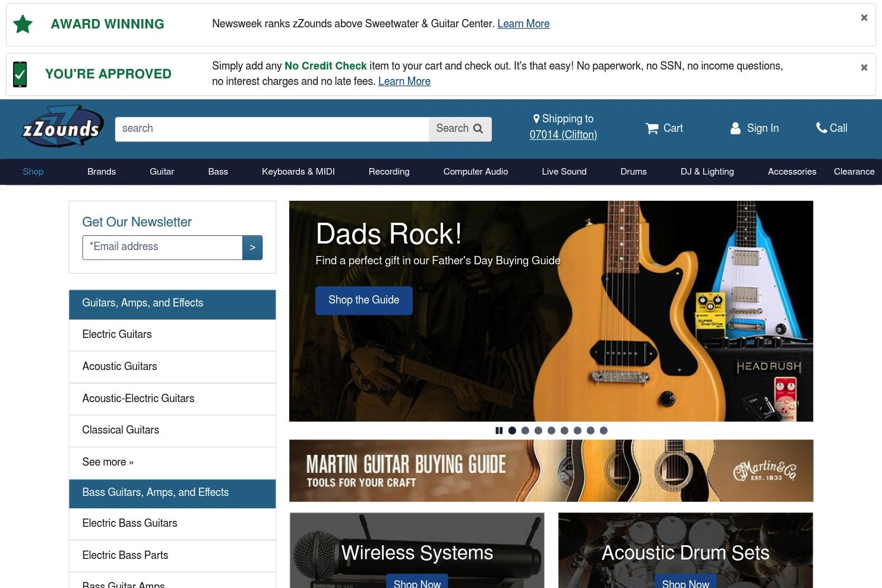Screen dimensions: 882x588
Task: Pause the banner carousel
Action: click(x=499, y=431)
